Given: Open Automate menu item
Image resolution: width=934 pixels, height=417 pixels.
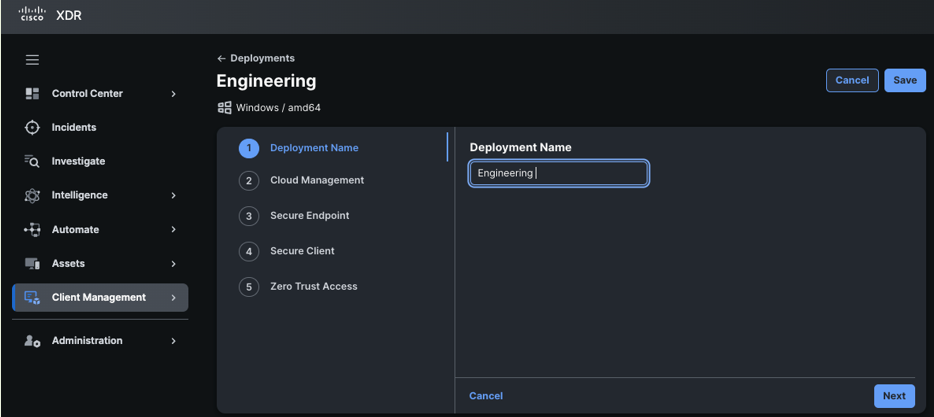Looking at the screenshot, I should [100, 229].
